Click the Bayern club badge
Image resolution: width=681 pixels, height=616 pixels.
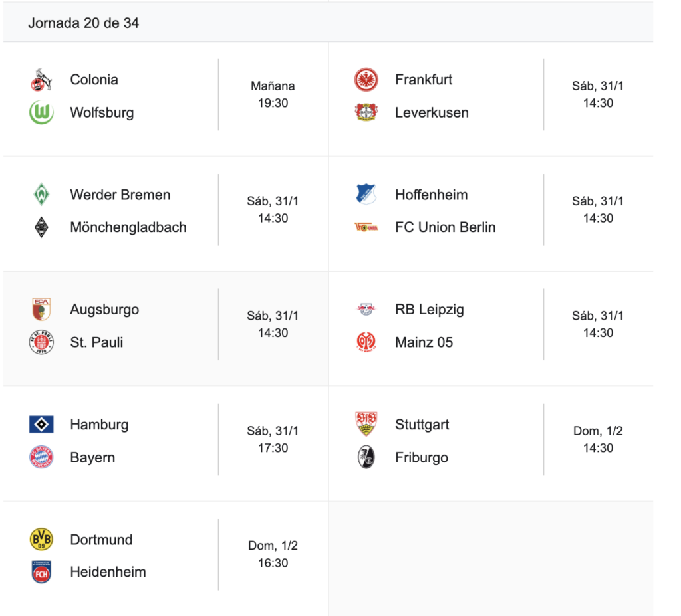coord(41,457)
